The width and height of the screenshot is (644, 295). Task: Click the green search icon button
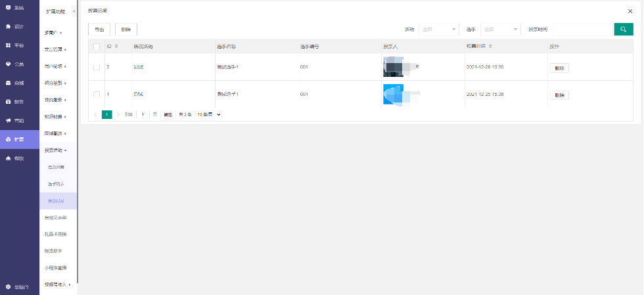pyautogui.click(x=623, y=30)
